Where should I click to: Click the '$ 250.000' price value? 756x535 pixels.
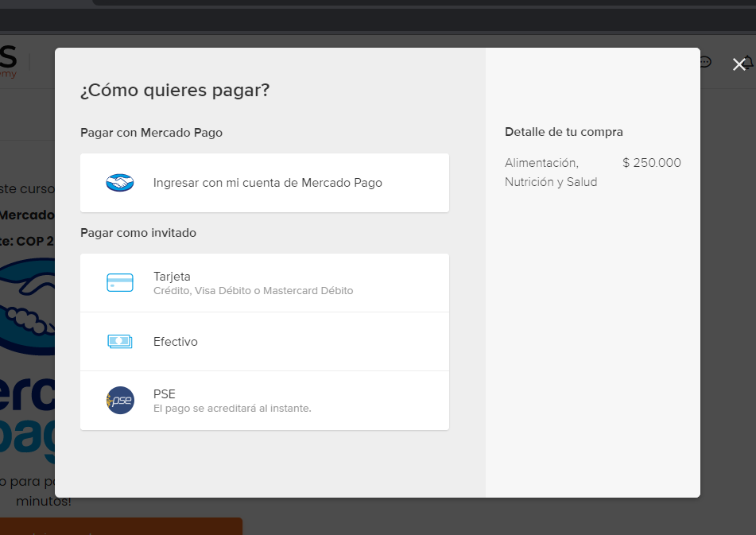point(652,162)
